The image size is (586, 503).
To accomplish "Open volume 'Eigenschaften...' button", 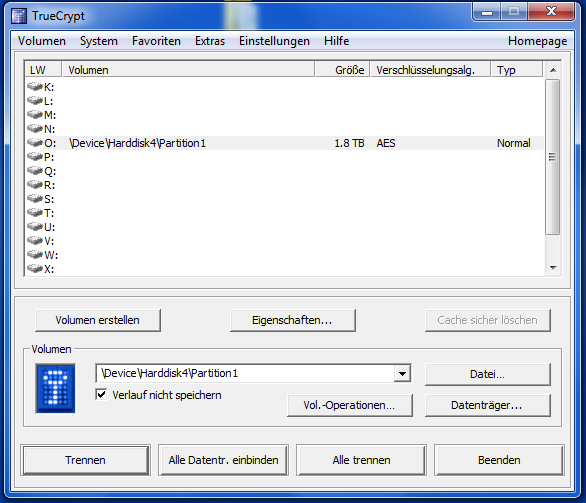I will coord(292,320).
